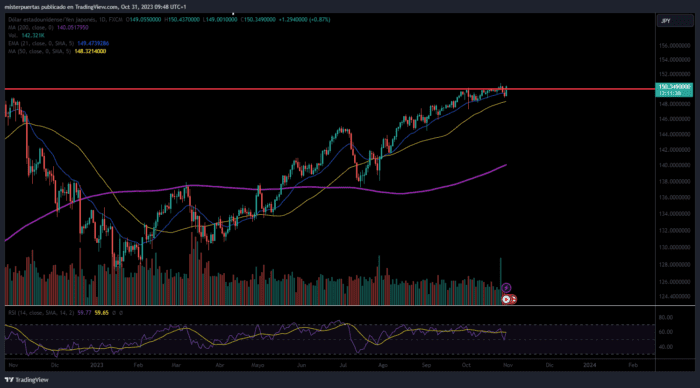Viewport: 700px width, 388px height.
Task: Click the current price label 150.3490000
Action: (x=674, y=87)
